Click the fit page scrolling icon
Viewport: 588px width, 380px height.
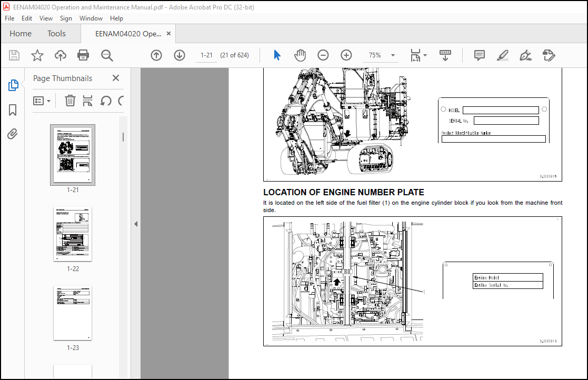pos(415,55)
